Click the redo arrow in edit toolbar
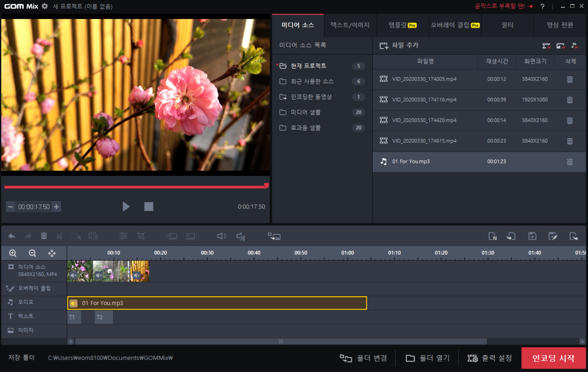The height and width of the screenshot is (372, 588). 28,236
